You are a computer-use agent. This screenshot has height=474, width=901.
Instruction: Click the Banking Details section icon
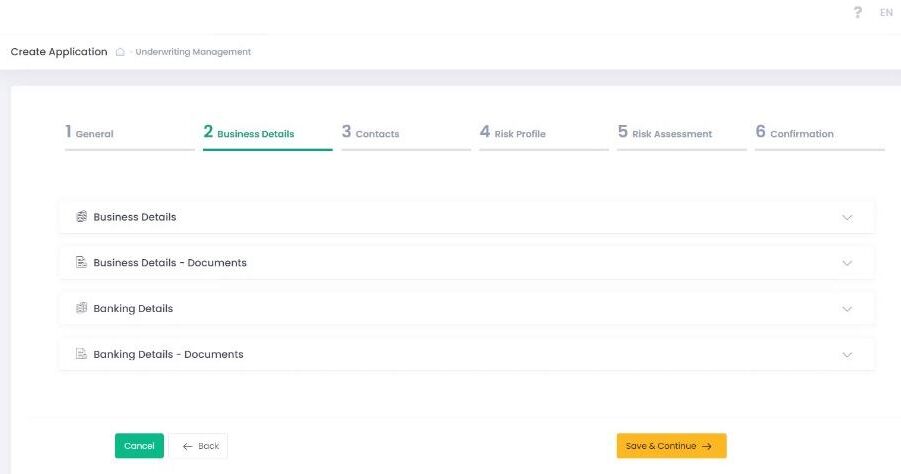(x=82, y=309)
